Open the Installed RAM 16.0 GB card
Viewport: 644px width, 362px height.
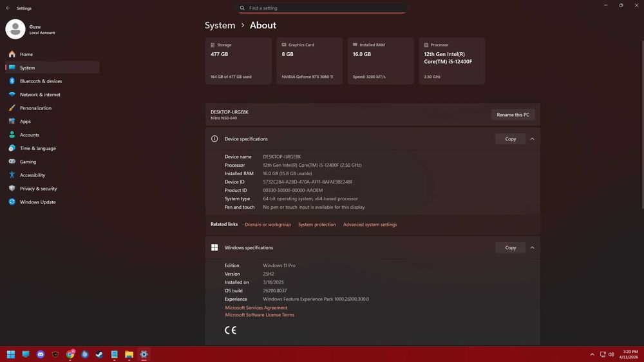click(381, 61)
